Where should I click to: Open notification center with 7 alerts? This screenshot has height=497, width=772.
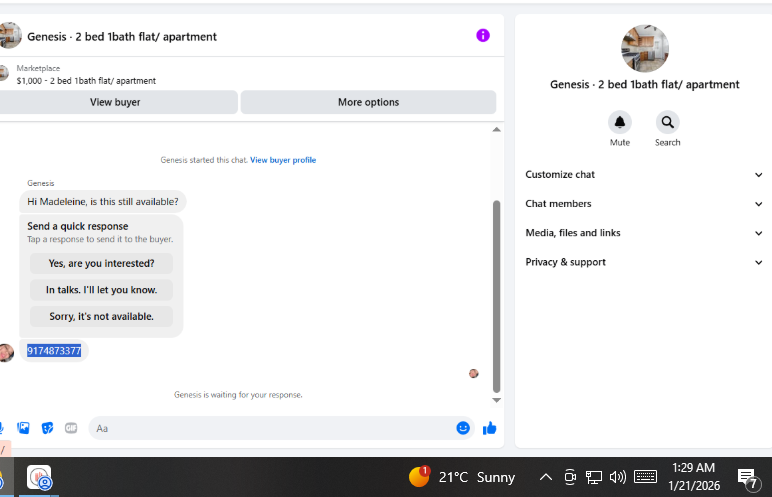click(748, 479)
